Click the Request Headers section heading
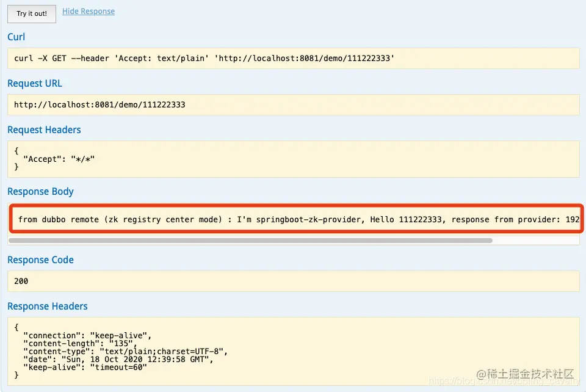 (x=44, y=129)
